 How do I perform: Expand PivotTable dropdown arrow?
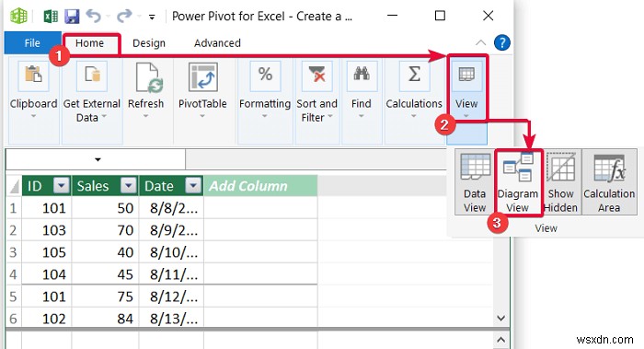(x=202, y=116)
